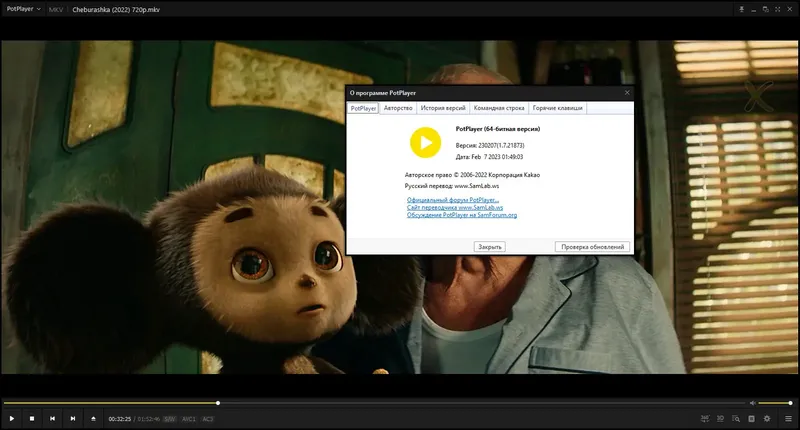
Task: Switch to the Авторство tab
Action: [398, 108]
